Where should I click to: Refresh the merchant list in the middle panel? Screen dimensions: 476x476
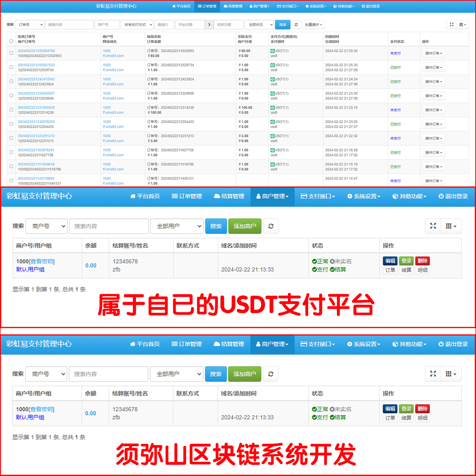click(271, 226)
